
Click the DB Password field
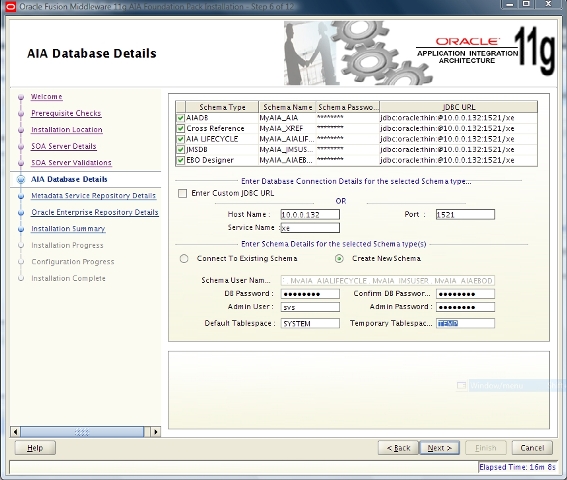[x=310, y=294]
